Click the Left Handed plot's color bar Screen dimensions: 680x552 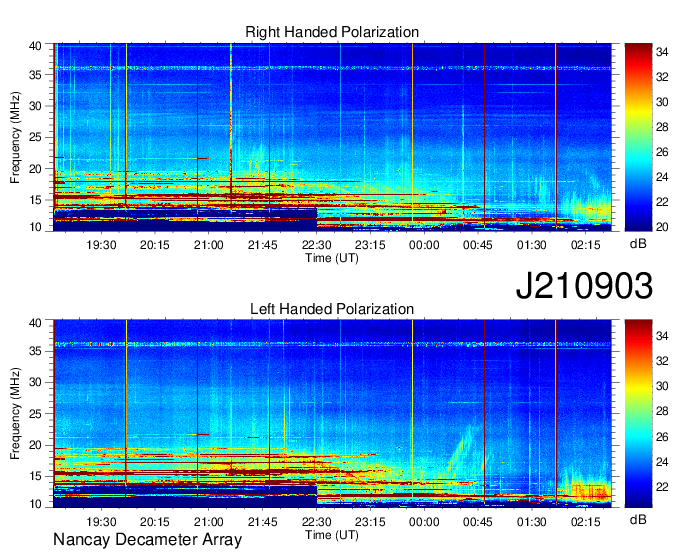pos(638,414)
